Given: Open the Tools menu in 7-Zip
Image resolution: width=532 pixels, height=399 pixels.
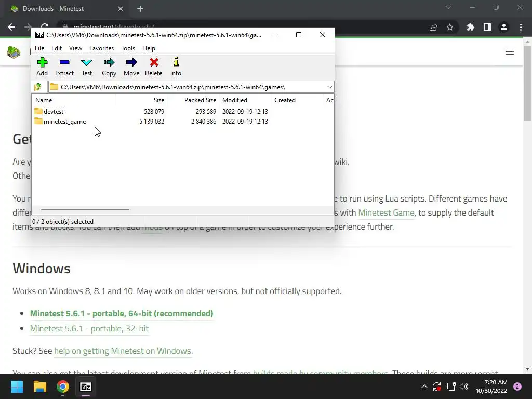Looking at the screenshot, I should 128,48.
